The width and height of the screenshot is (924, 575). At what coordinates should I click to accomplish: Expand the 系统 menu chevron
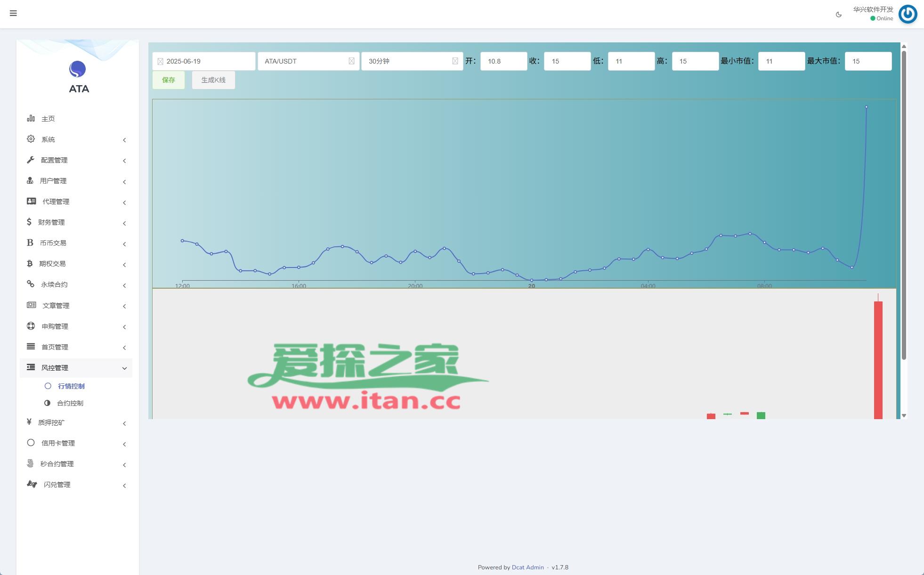tap(124, 140)
